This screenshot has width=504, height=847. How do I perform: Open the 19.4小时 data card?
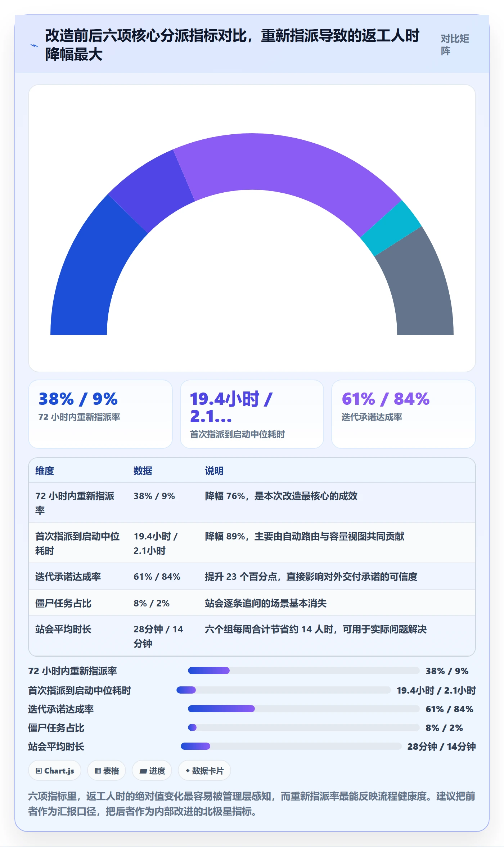click(252, 414)
